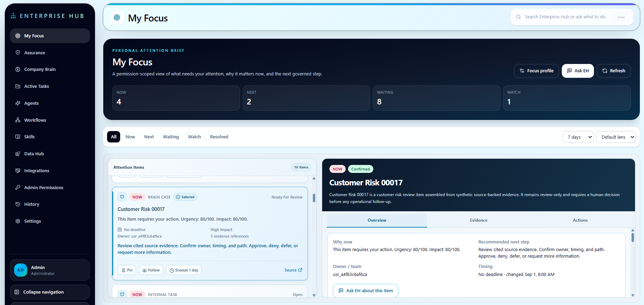Switch to the Actions tab
This screenshot has height=305, width=644.
580,220
